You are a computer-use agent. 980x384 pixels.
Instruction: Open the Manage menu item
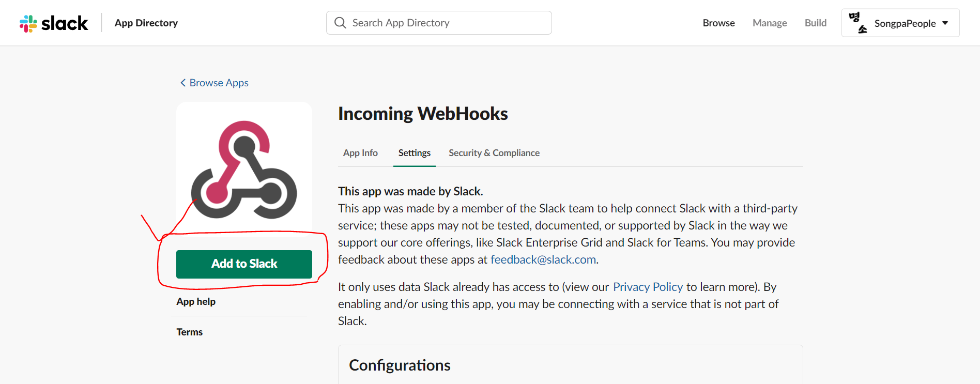click(x=770, y=23)
